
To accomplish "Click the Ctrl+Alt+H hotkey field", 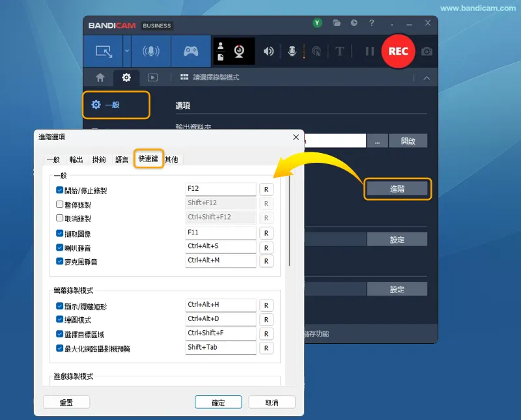I will pyautogui.click(x=221, y=305).
